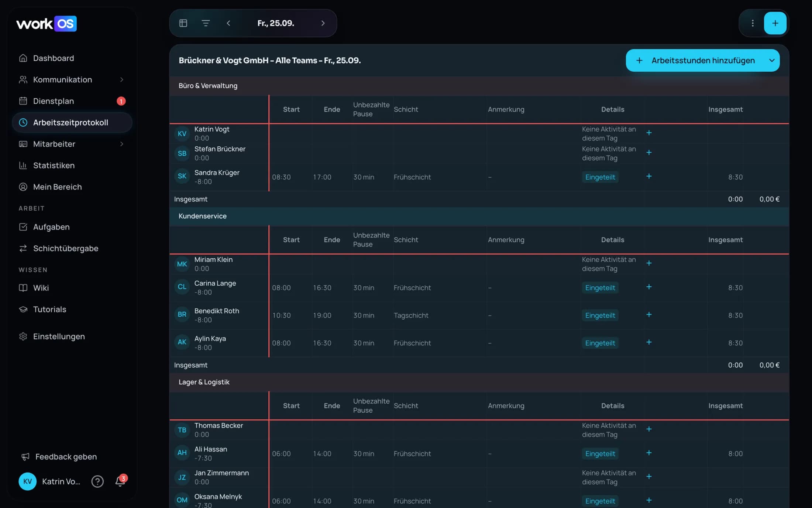
Task: Click the Eingeteilt badge for Aylin Kaya
Action: (x=600, y=343)
